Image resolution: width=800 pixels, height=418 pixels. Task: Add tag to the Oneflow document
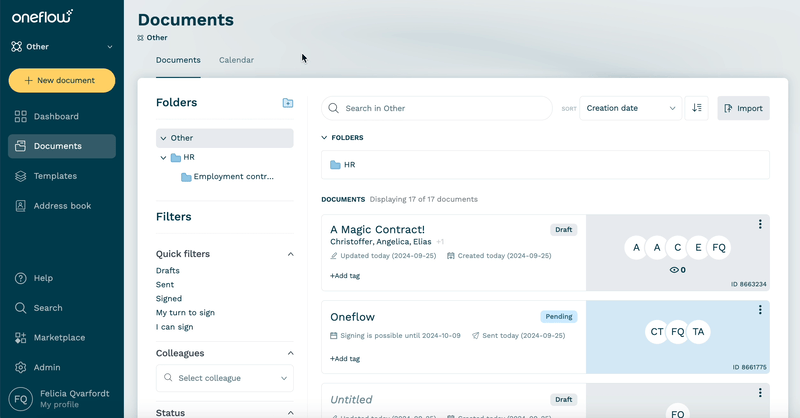345,359
